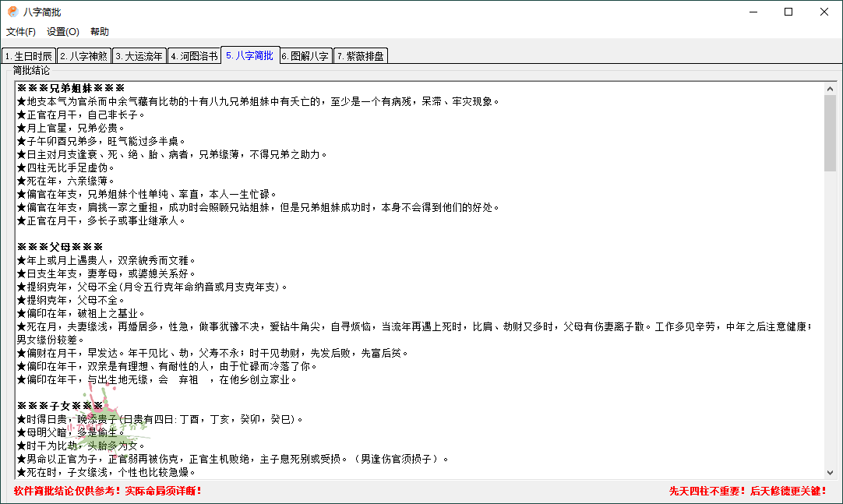Click the 简批结论 group label

tap(31, 69)
